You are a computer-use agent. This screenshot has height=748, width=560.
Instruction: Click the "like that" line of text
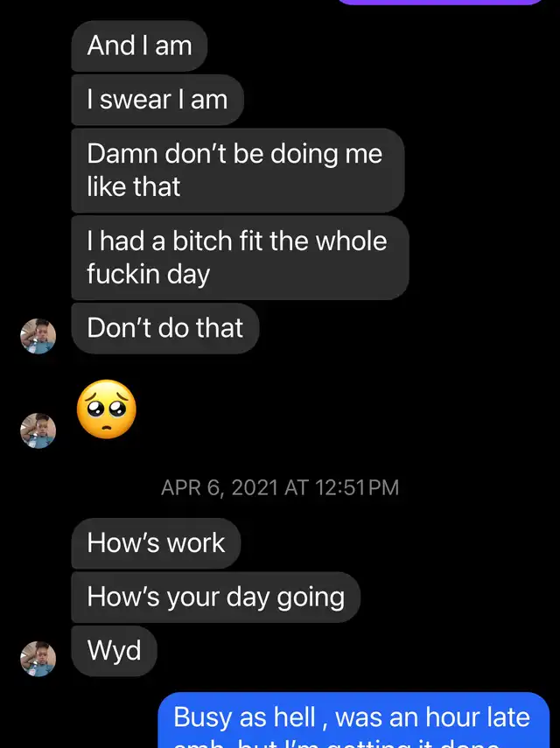click(133, 186)
